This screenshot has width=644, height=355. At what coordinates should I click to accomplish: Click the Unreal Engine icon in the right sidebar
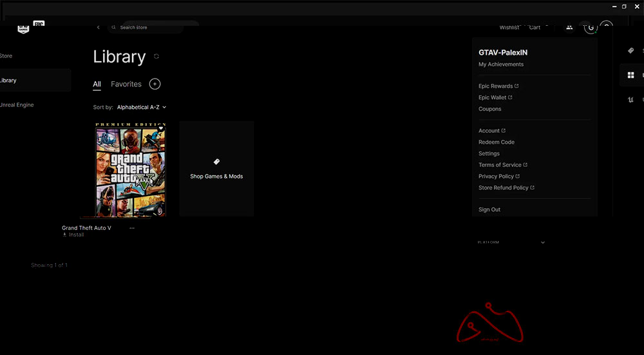(631, 100)
